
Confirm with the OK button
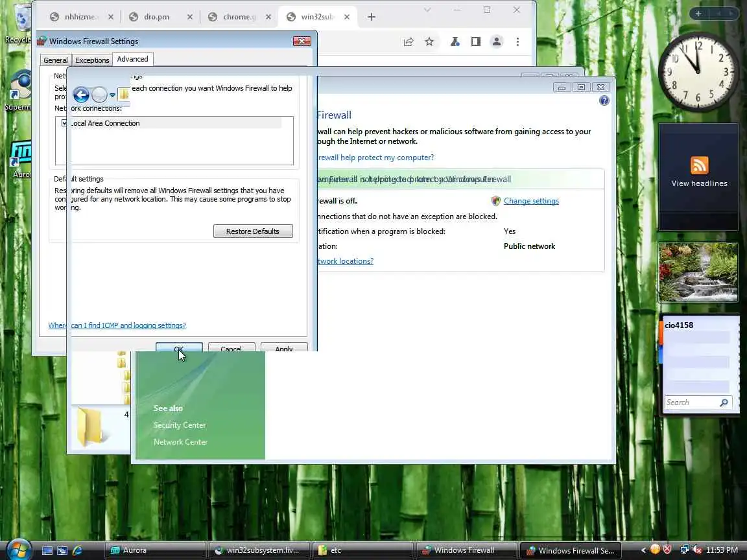tap(179, 347)
